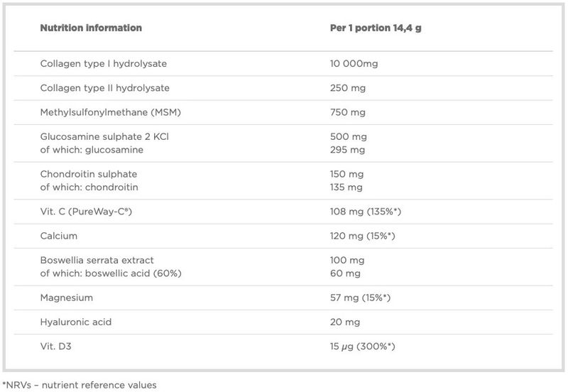This screenshot has height=392, width=568.
Task: Select Glucosamine sulphate 2 KCl label
Action: tap(104, 136)
